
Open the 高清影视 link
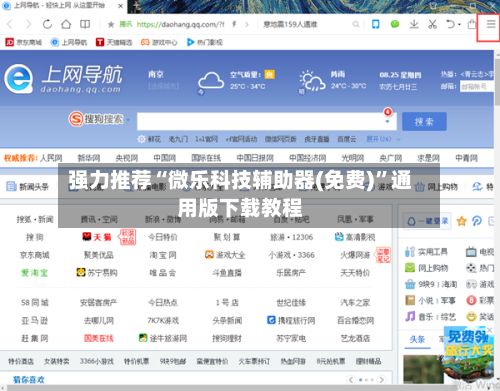(355, 237)
